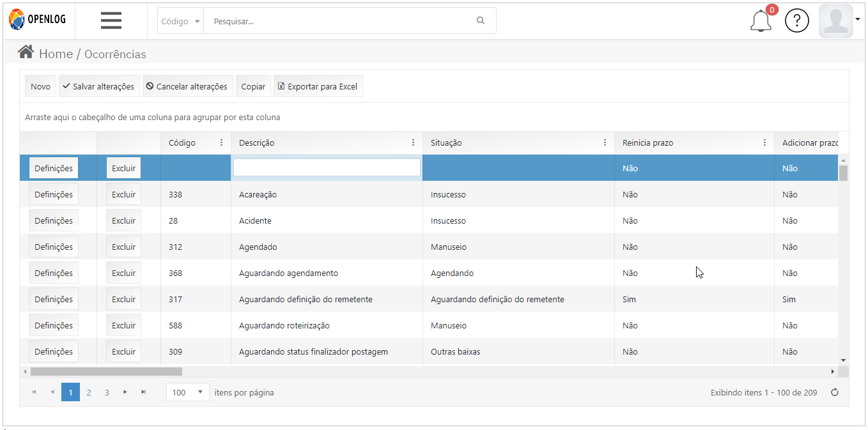Open Definições for Acareação row
This screenshot has height=430, width=868.
[54, 194]
